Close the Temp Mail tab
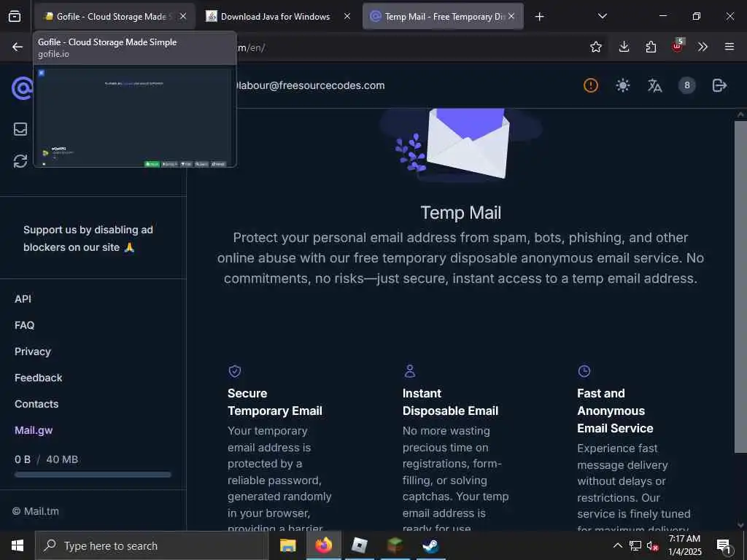This screenshot has width=747, height=560. pos(511,16)
